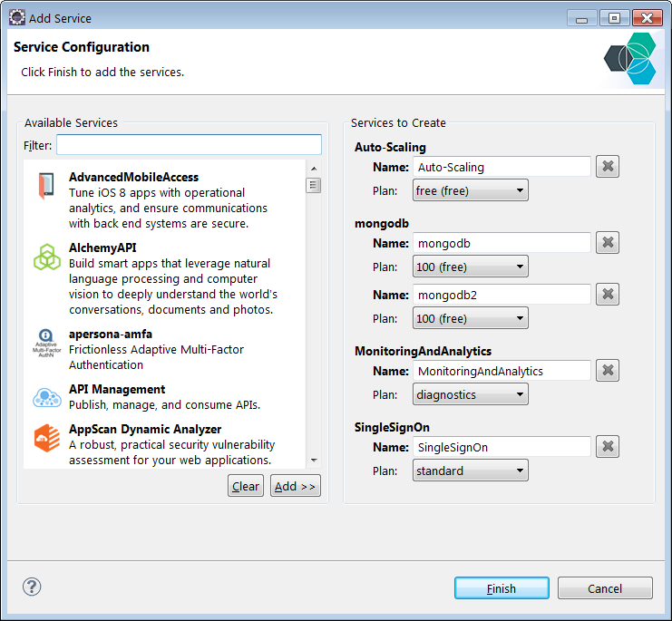Click the services list scrollbar down arrow

point(314,461)
